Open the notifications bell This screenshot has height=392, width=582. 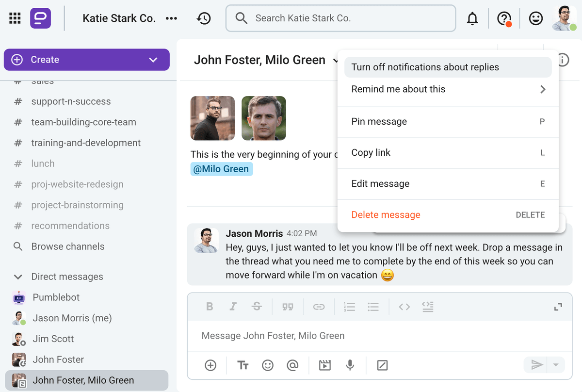point(472,18)
